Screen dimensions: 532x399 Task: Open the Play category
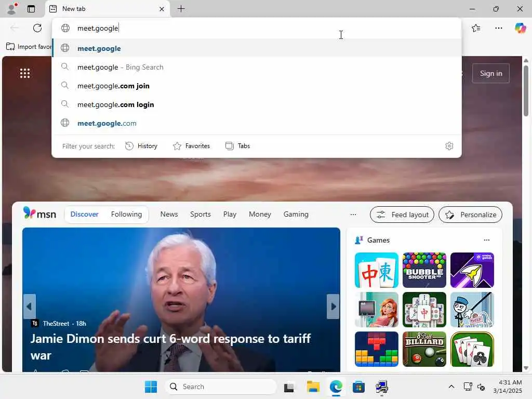coord(230,215)
